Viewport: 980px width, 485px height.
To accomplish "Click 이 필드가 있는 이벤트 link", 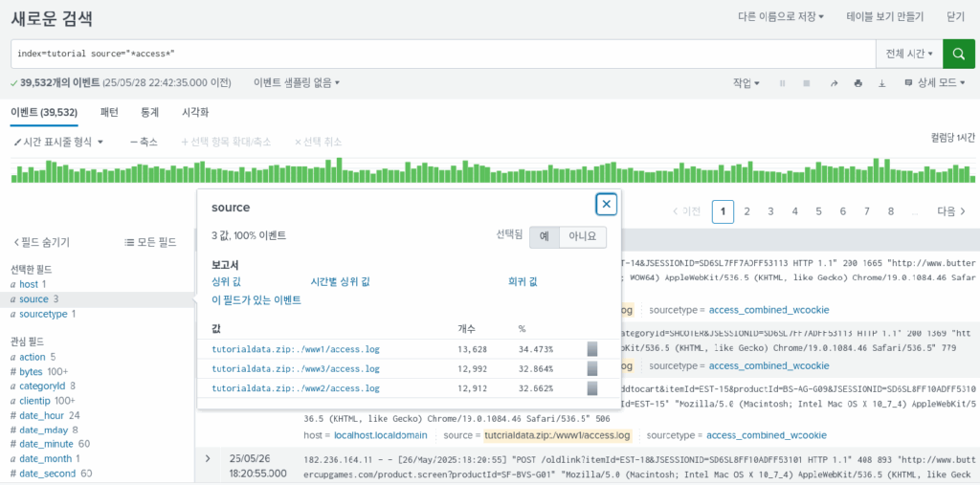I will click(x=256, y=300).
